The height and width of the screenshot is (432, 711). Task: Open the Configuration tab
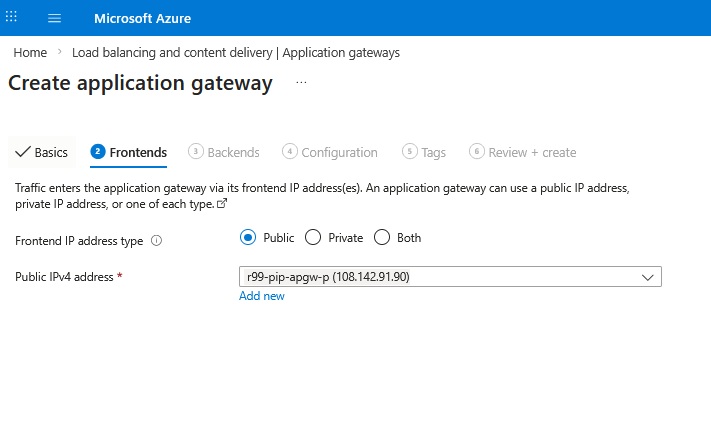tap(330, 152)
